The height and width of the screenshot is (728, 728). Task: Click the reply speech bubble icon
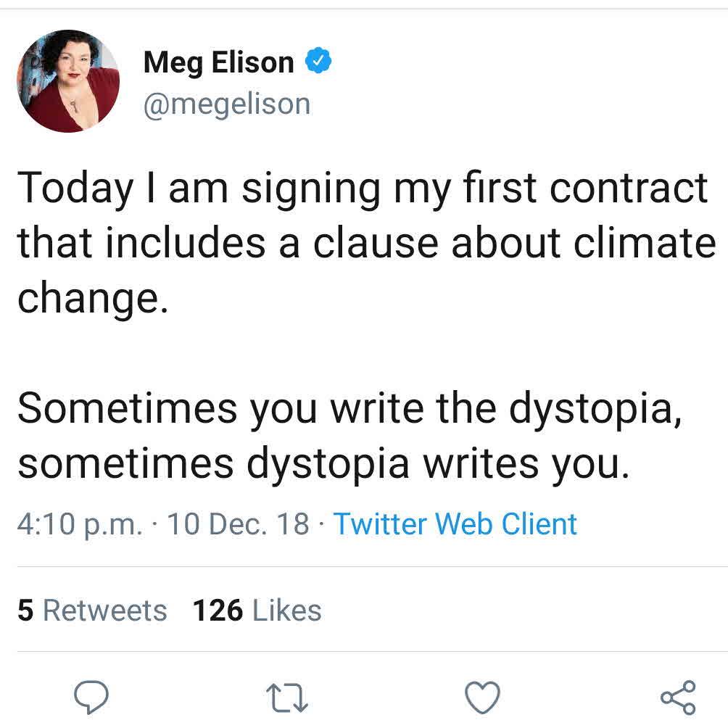pyautogui.click(x=92, y=698)
